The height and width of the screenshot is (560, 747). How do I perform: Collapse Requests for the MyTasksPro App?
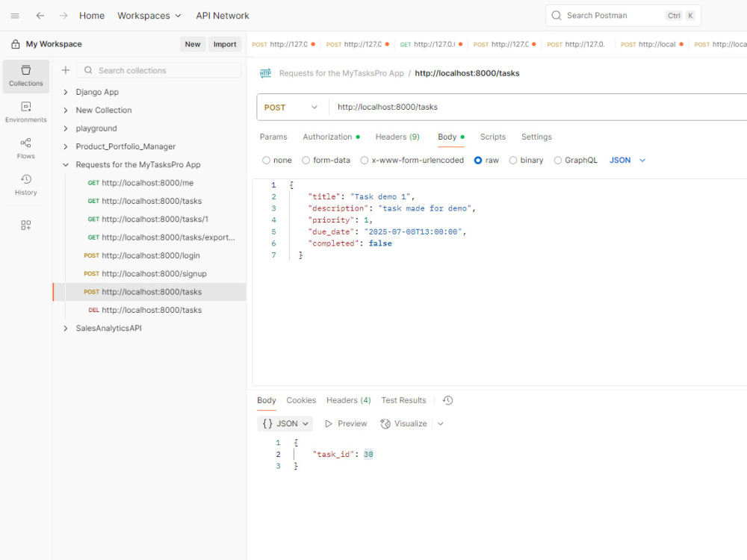coord(65,165)
